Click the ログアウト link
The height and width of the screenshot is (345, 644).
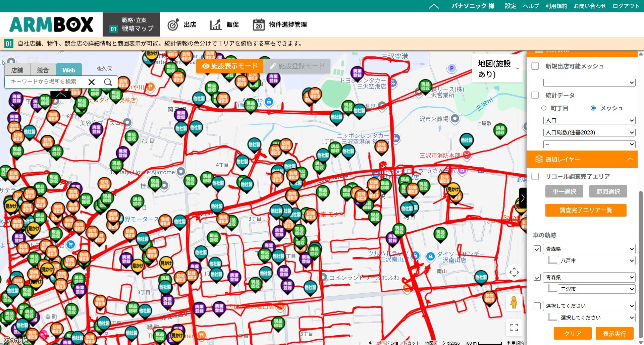point(626,6)
